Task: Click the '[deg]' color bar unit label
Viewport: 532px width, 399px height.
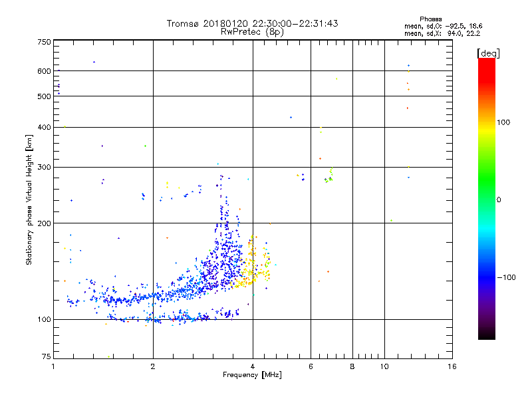Action: (488, 53)
